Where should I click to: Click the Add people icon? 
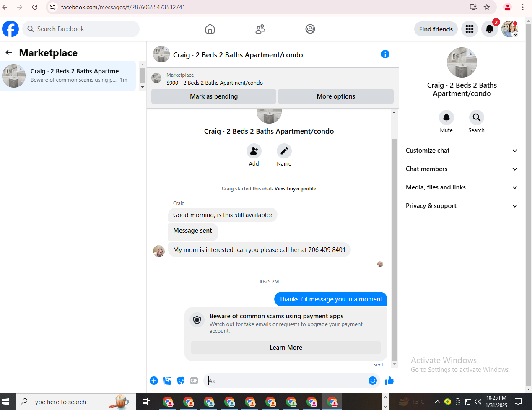coord(254,151)
